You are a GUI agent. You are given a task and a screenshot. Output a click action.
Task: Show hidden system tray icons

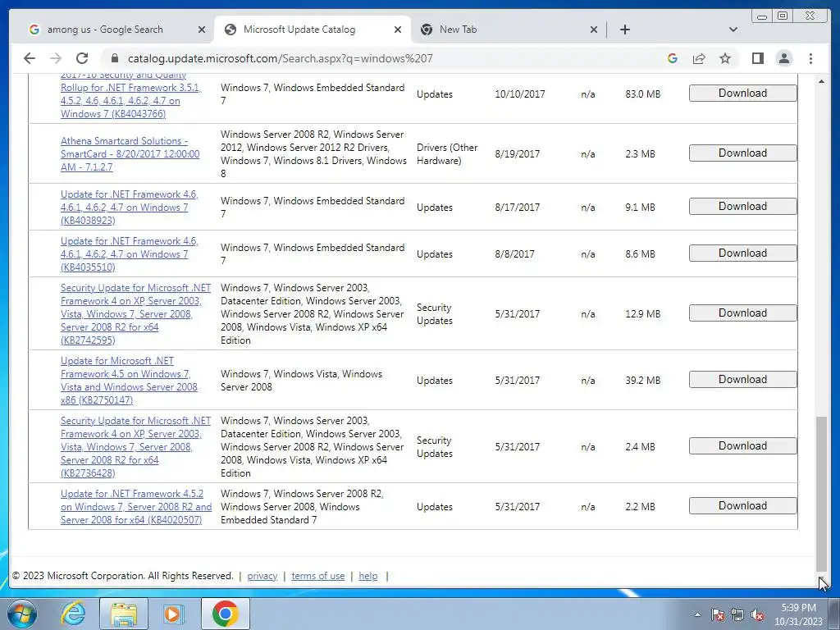coord(697,614)
